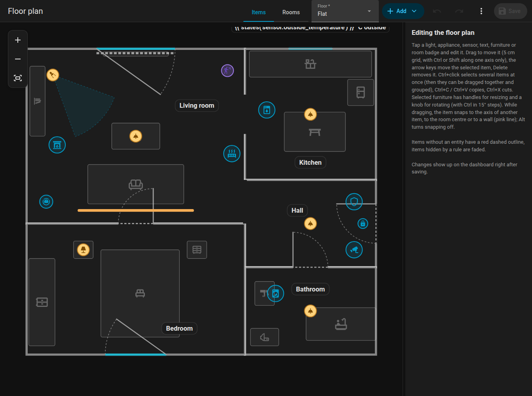Select the sofa furniture in living room
This screenshot has width=532, height=396.
136,184
